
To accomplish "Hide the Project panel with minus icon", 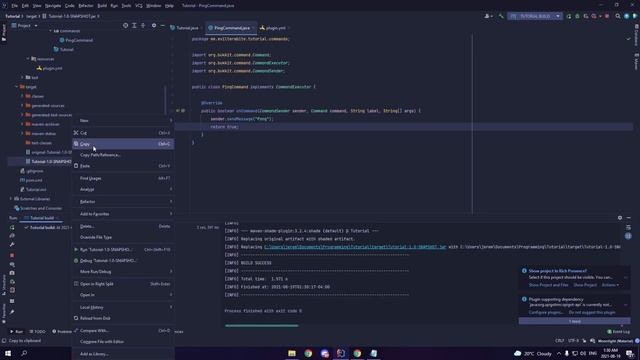I will (x=162, y=25).
